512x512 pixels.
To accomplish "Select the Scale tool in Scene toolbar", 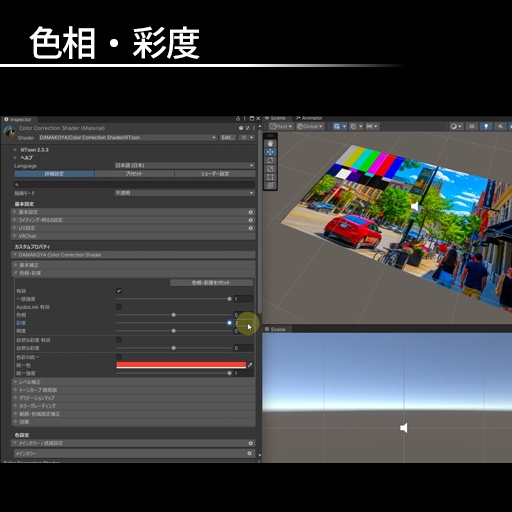I will tap(270, 169).
